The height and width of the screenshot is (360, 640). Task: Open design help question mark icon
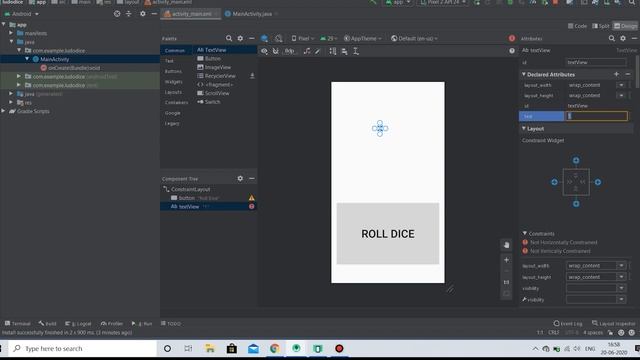(x=512, y=51)
